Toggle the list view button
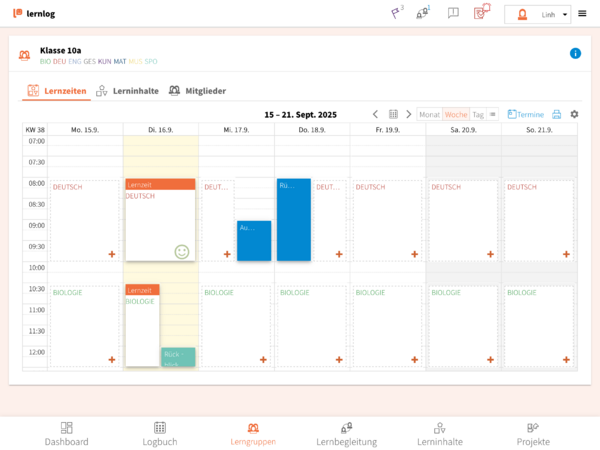The width and height of the screenshot is (600, 450). (492, 114)
